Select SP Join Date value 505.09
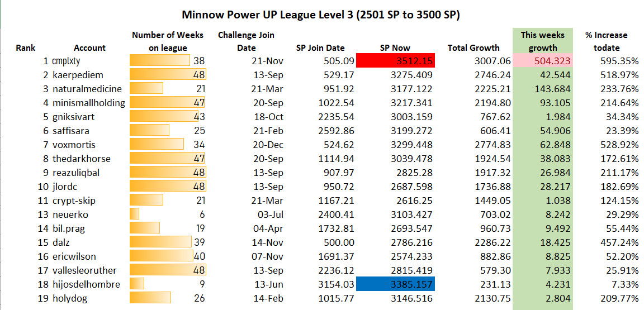644x310 pixels. pos(339,61)
